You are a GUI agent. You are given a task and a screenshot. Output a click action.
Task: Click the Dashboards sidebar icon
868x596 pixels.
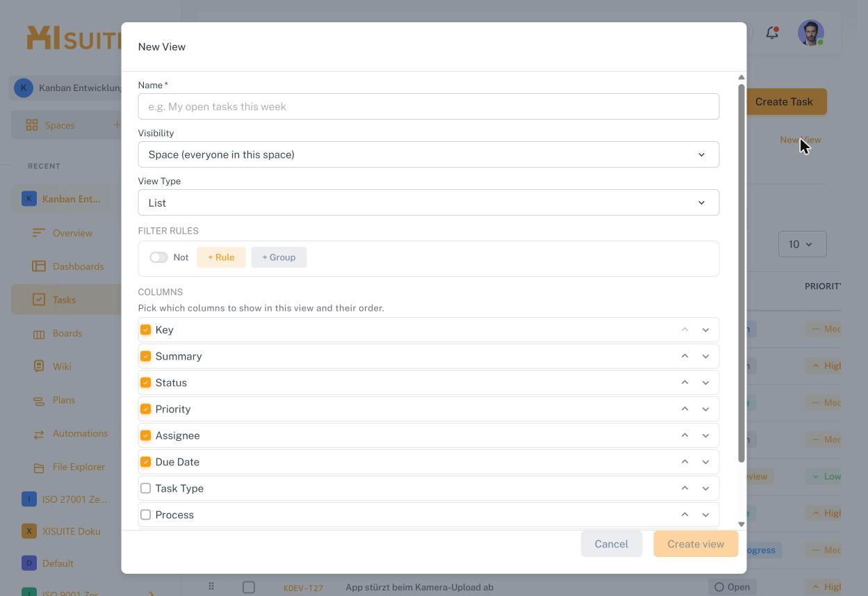click(39, 266)
